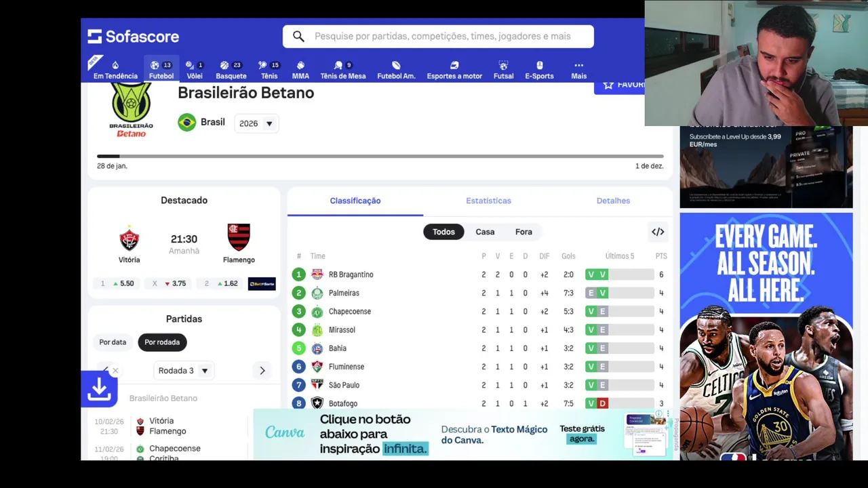Screen dimensions: 868x488
Task: Select home win odds 5.50
Action: [x=117, y=283]
